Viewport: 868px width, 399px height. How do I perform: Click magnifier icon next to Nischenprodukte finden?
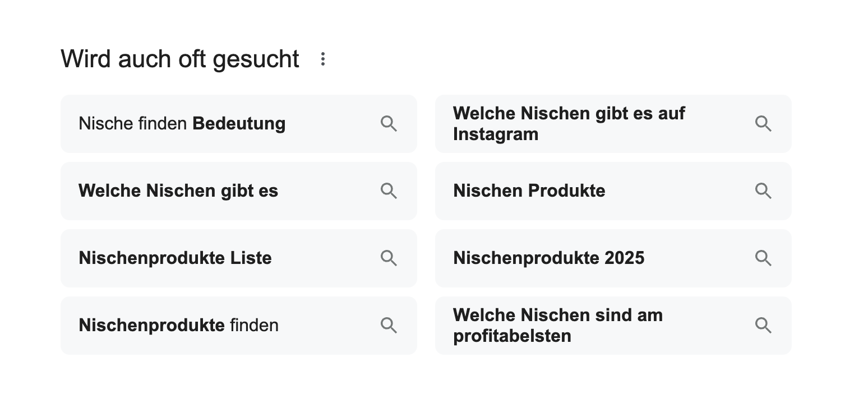click(389, 326)
